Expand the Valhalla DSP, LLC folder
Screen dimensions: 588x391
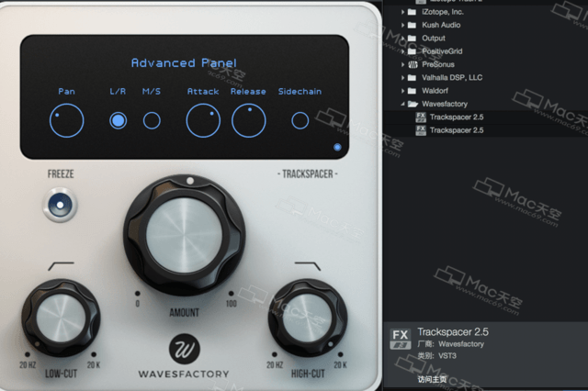point(402,77)
